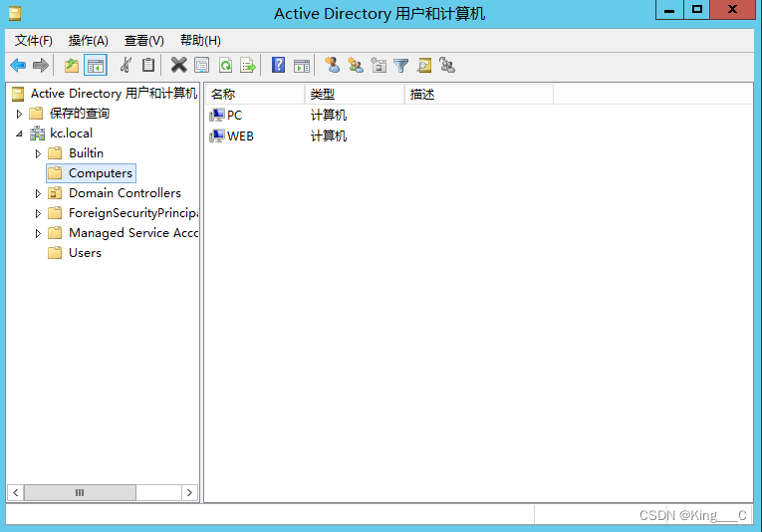
Task: Click the WEB computer icon in list
Action: pos(217,136)
